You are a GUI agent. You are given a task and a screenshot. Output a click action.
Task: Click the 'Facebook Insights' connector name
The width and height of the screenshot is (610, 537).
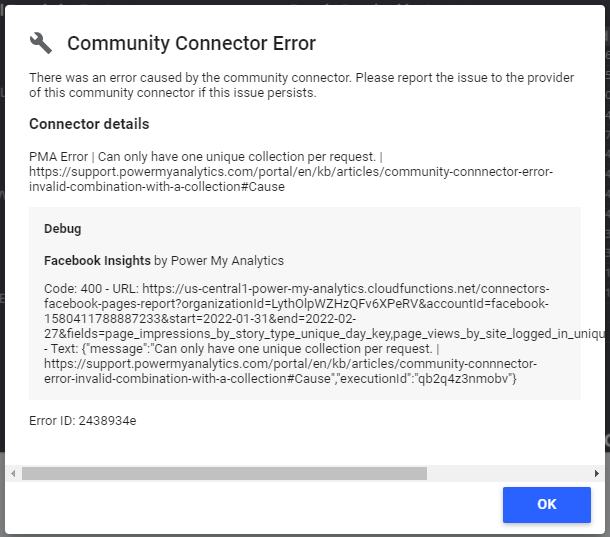(97, 260)
